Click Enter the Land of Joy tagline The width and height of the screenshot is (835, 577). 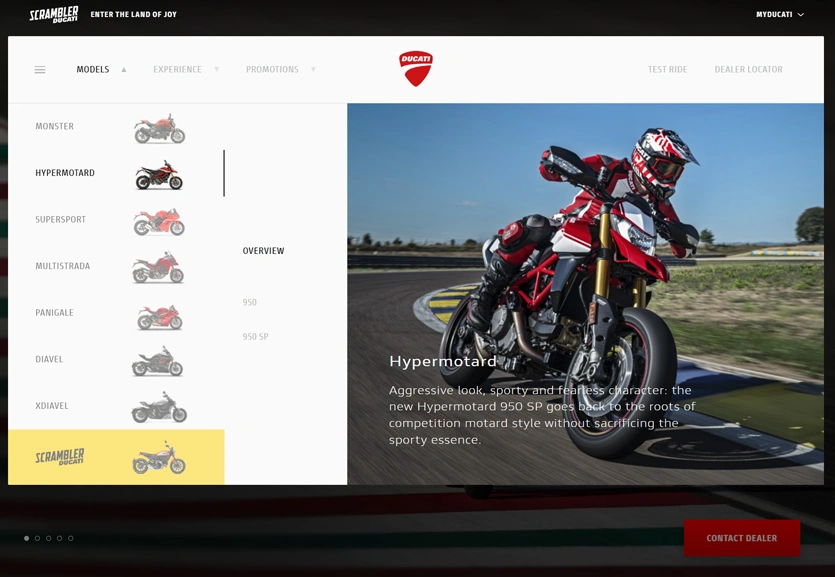pyautogui.click(x=134, y=14)
